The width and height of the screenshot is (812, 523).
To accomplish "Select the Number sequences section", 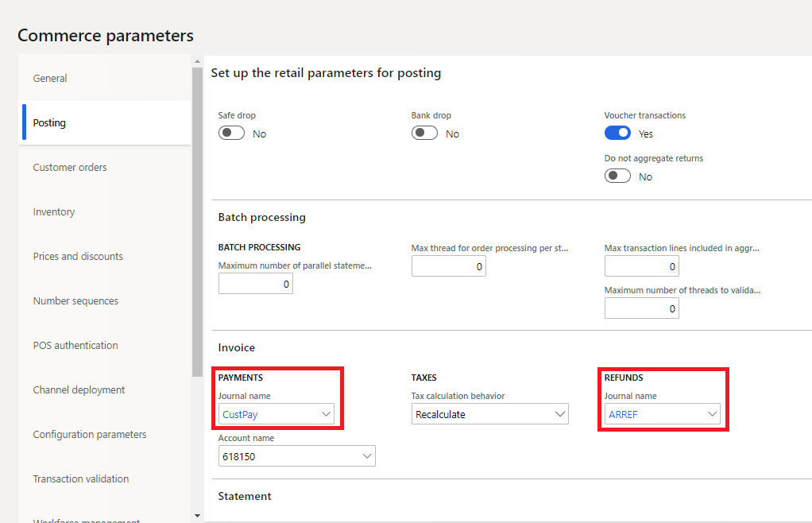I will pyautogui.click(x=75, y=300).
